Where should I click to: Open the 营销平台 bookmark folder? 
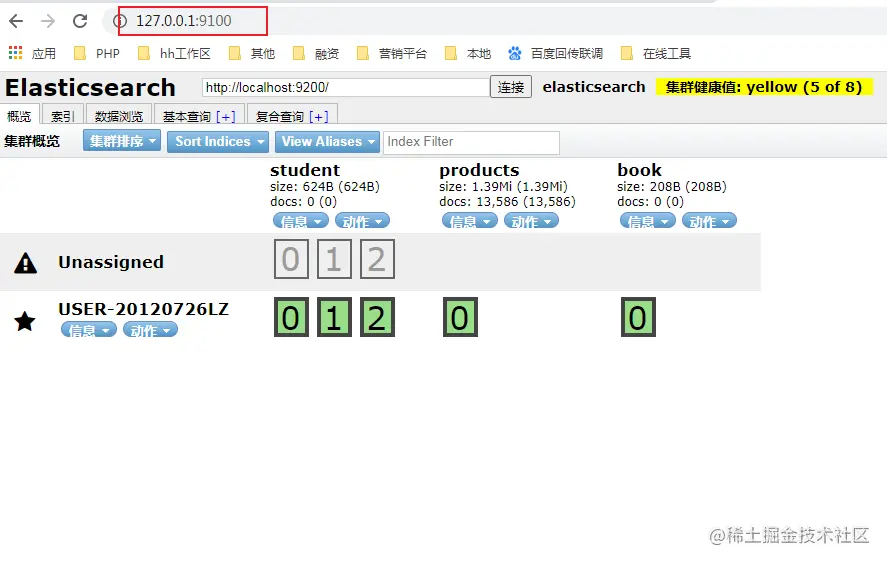pos(391,53)
